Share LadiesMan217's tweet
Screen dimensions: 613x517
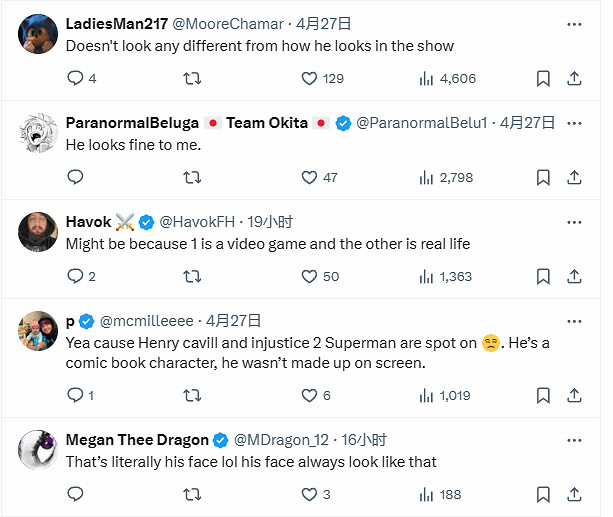(x=575, y=78)
